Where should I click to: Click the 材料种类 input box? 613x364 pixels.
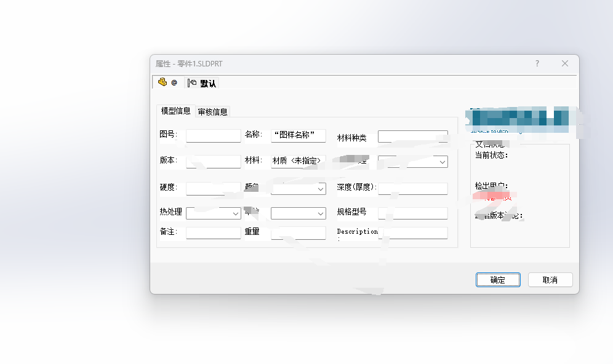tap(412, 136)
